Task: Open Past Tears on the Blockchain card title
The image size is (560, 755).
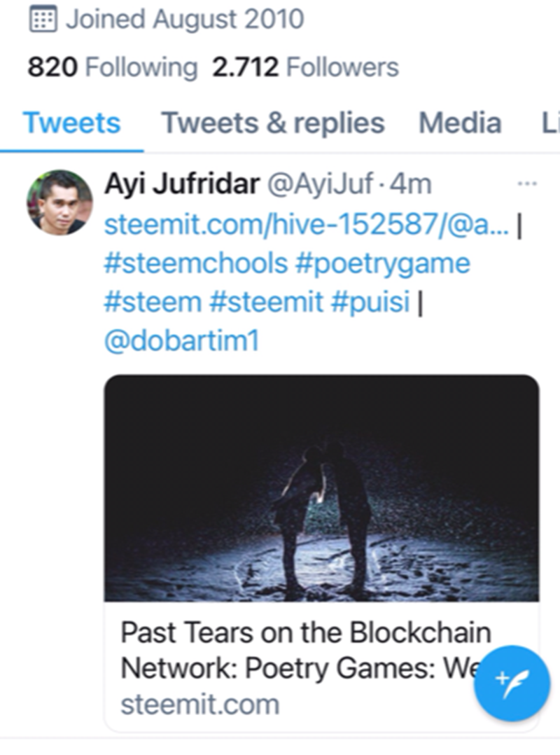Action: (305, 649)
